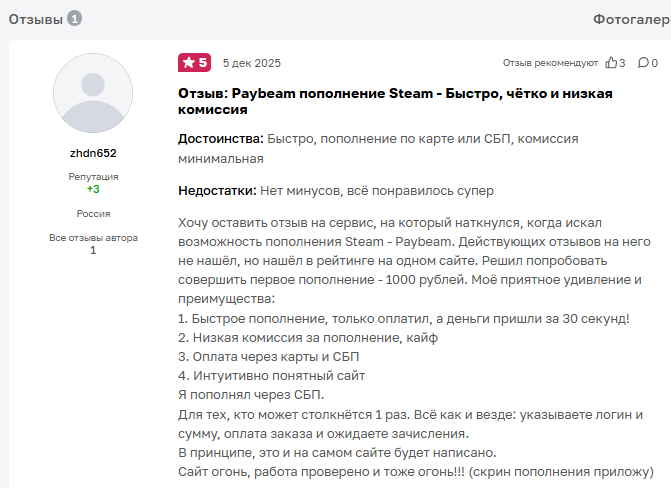Click the red 5-star rating badge
This screenshot has width=671, height=488.
tap(194, 63)
